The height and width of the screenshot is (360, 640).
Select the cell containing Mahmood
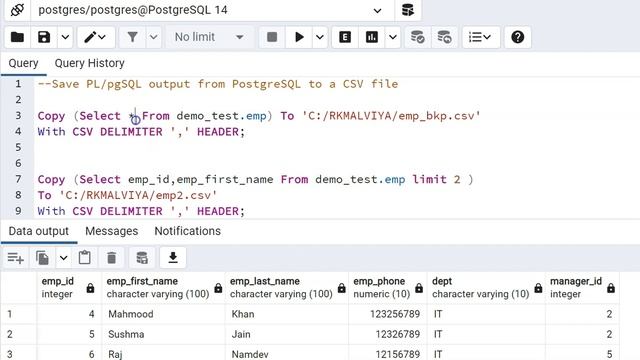[163, 314]
